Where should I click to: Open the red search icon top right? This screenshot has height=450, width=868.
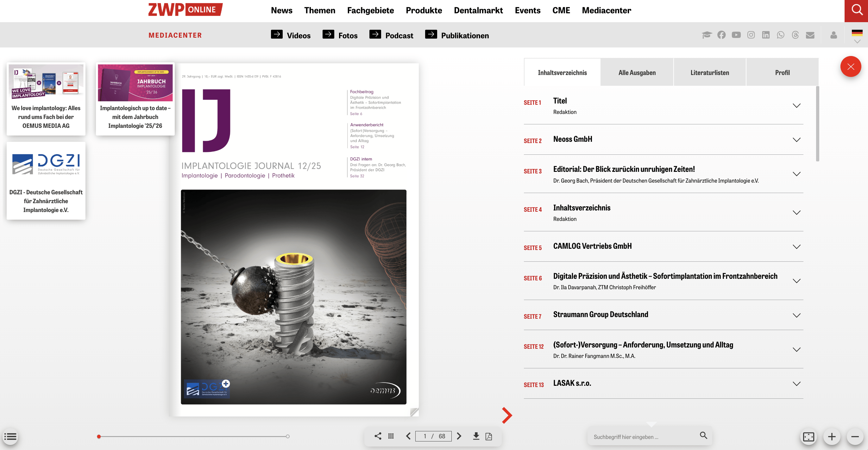[856, 10]
